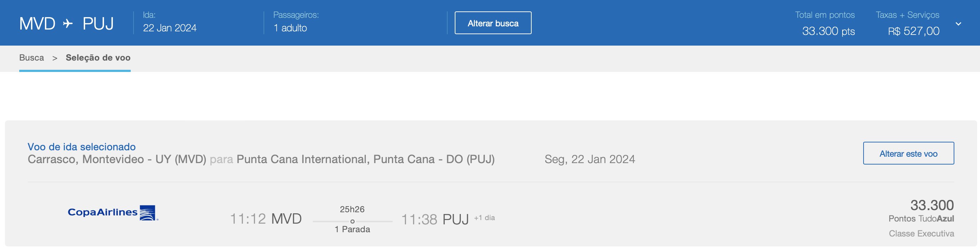The height and width of the screenshot is (250, 980).
Task: Click the Alterar busca button
Action: (x=492, y=23)
